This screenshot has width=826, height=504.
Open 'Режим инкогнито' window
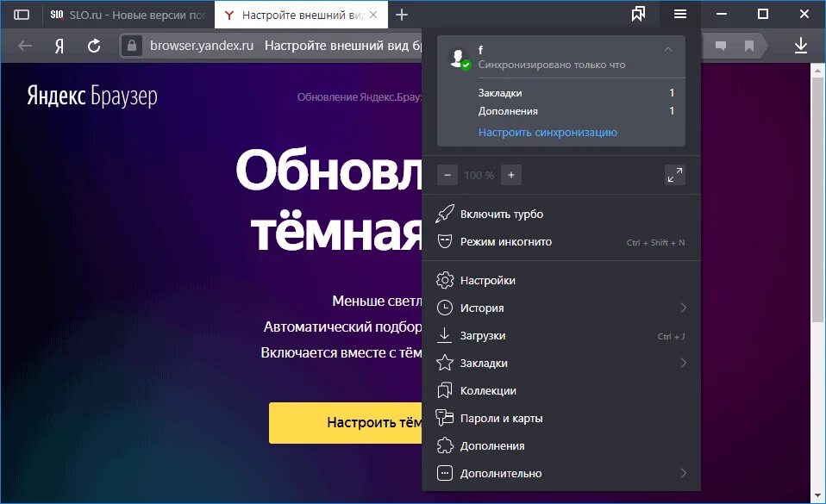pos(561,242)
